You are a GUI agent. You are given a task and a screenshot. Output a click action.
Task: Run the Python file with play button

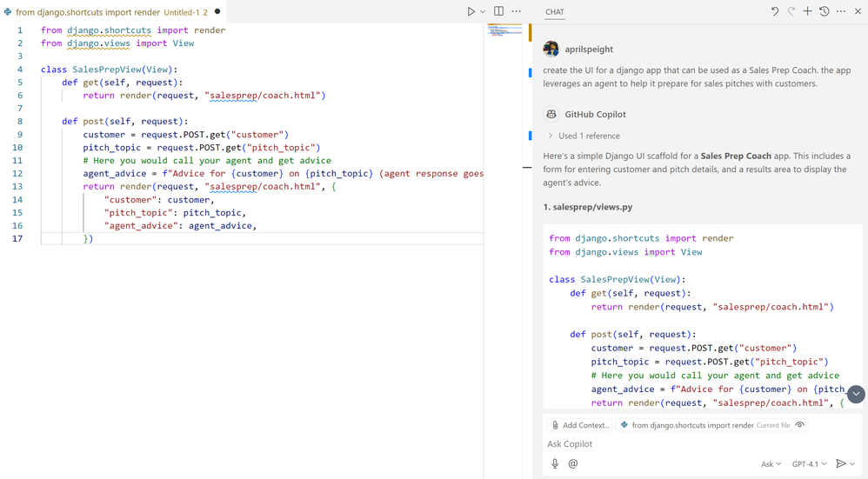471,12
